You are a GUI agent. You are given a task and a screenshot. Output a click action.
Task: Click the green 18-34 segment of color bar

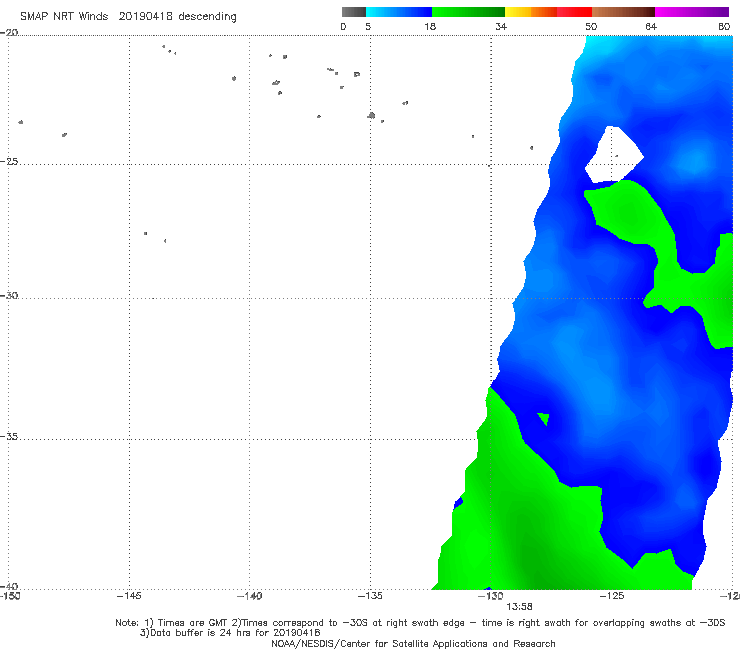[468, 12]
